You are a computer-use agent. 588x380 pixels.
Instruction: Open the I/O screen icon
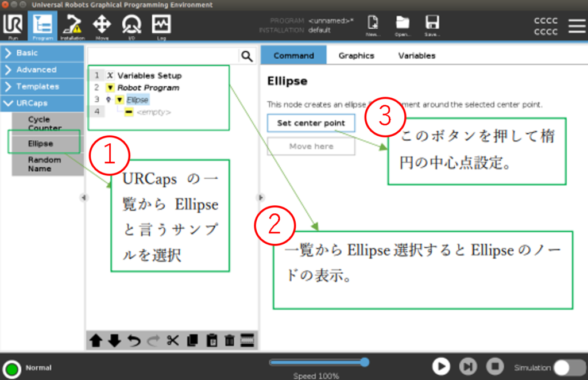pos(131,25)
